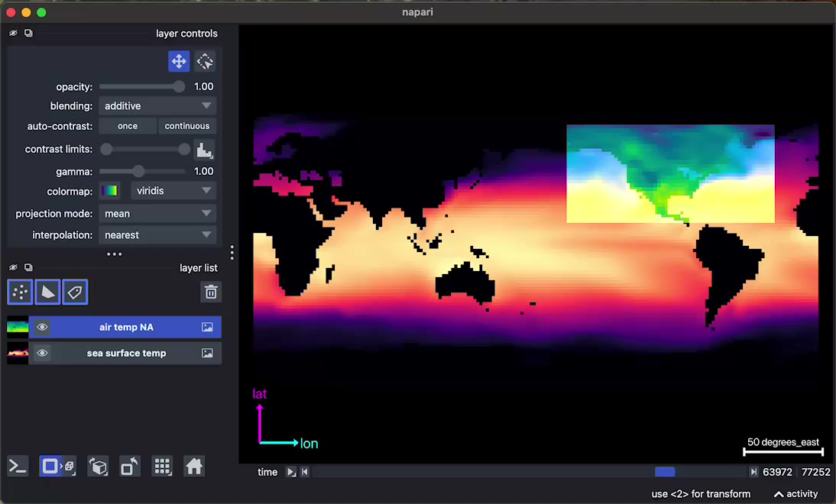Click the current time step field 63972
836x504 pixels.
click(x=777, y=472)
